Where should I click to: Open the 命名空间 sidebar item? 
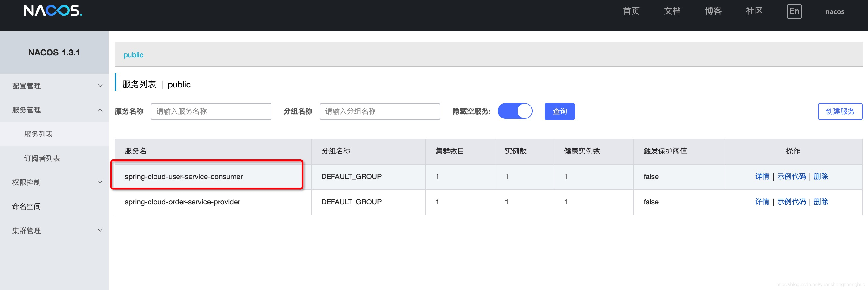pos(54,206)
